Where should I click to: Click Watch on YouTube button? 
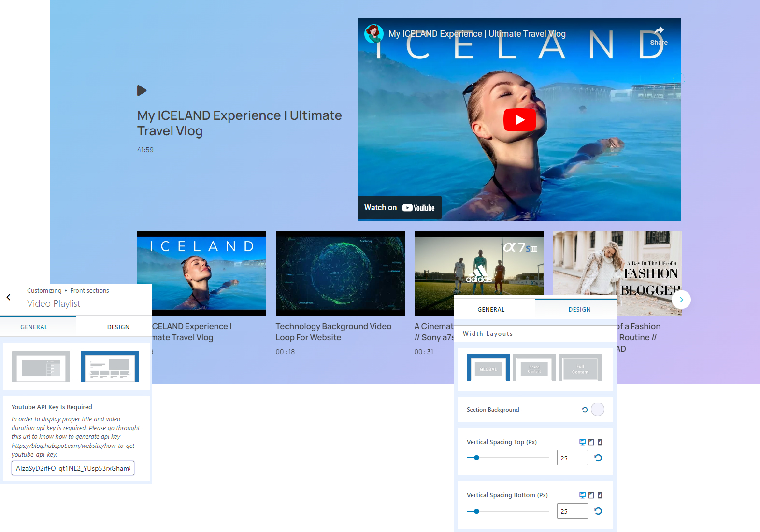pyautogui.click(x=400, y=208)
